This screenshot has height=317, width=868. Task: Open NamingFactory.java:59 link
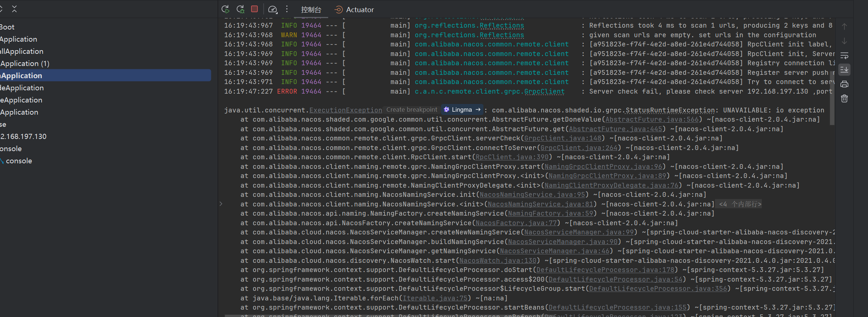[x=551, y=213]
